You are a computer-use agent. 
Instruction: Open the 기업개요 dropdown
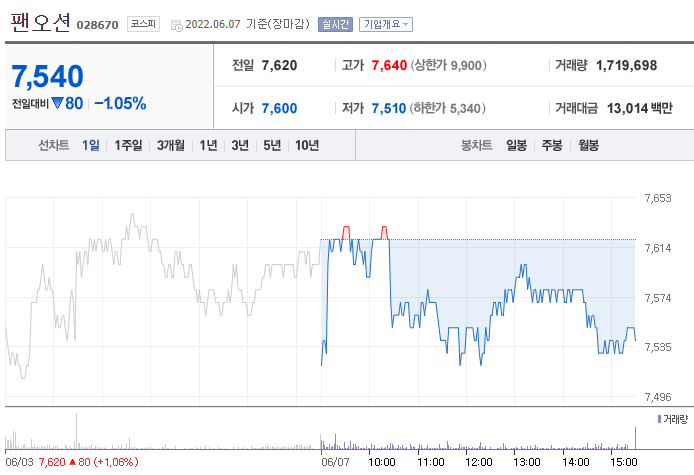pyautogui.click(x=386, y=24)
